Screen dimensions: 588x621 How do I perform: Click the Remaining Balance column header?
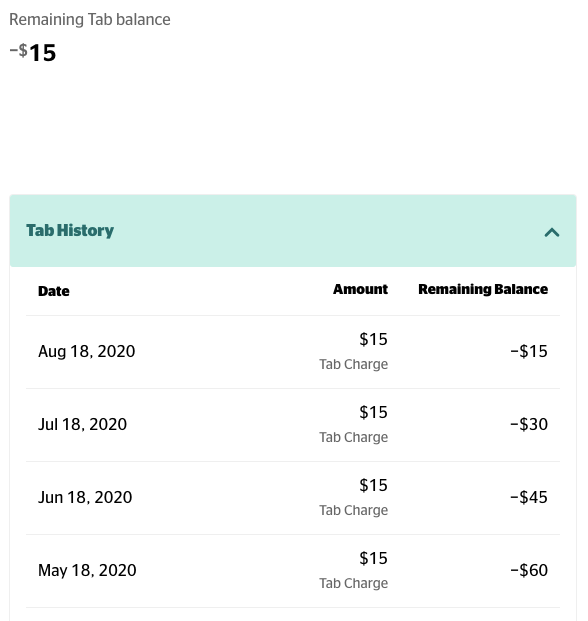click(483, 289)
